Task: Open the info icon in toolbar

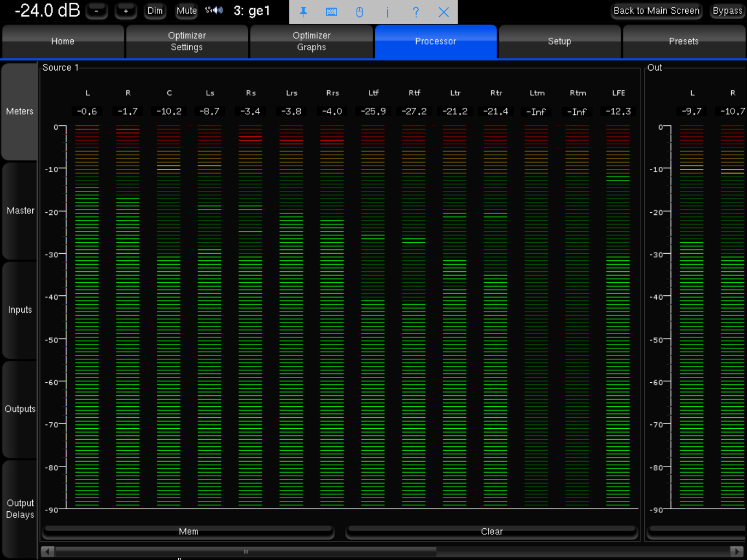Action: click(388, 12)
